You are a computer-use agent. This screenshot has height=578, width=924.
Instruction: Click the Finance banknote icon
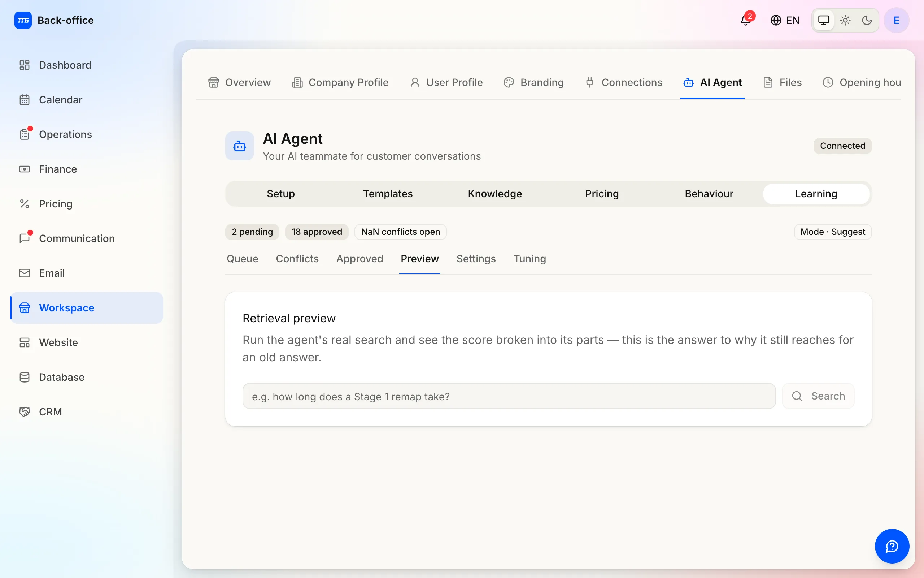(x=25, y=169)
